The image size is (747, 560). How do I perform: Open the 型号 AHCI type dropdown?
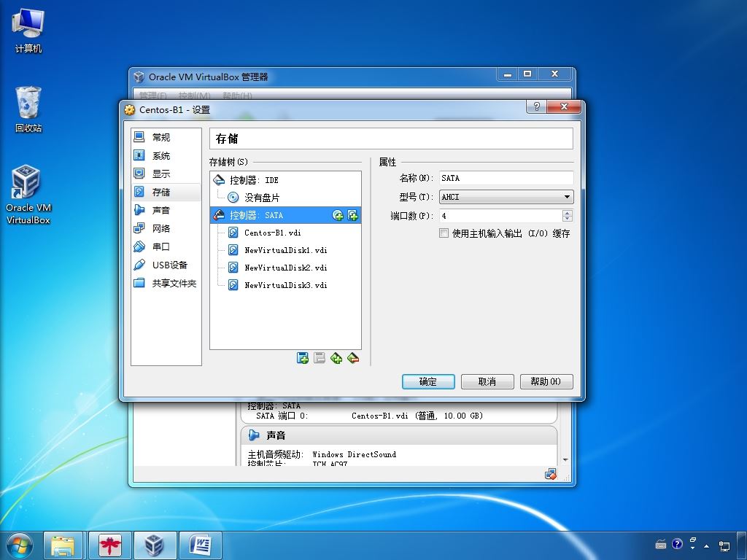pyautogui.click(x=506, y=197)
